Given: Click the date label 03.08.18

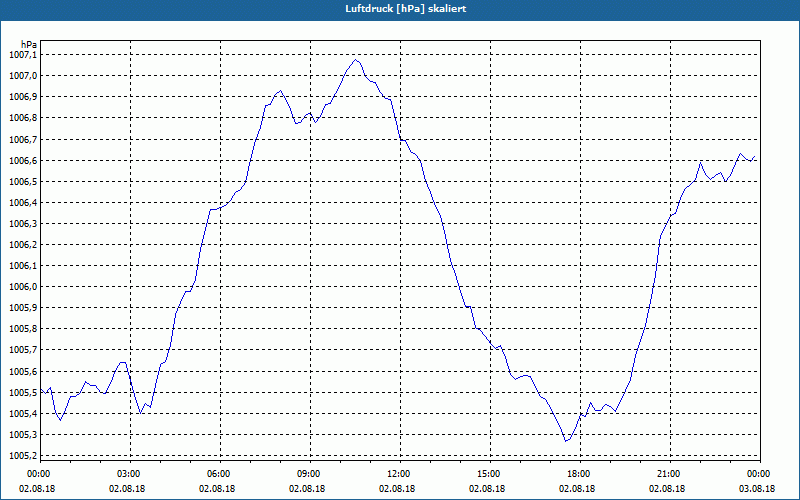Looking at the screenshot, I should tap(757, 489).
